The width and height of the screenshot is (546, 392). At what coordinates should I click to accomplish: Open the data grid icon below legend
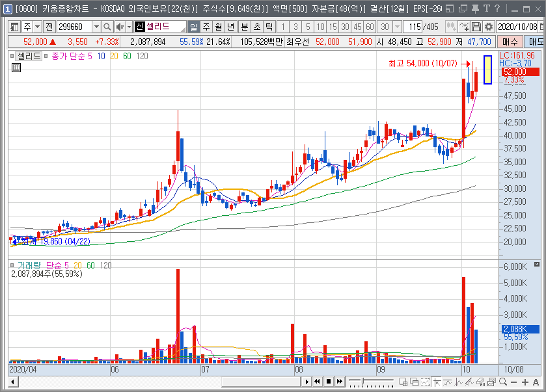16,68
